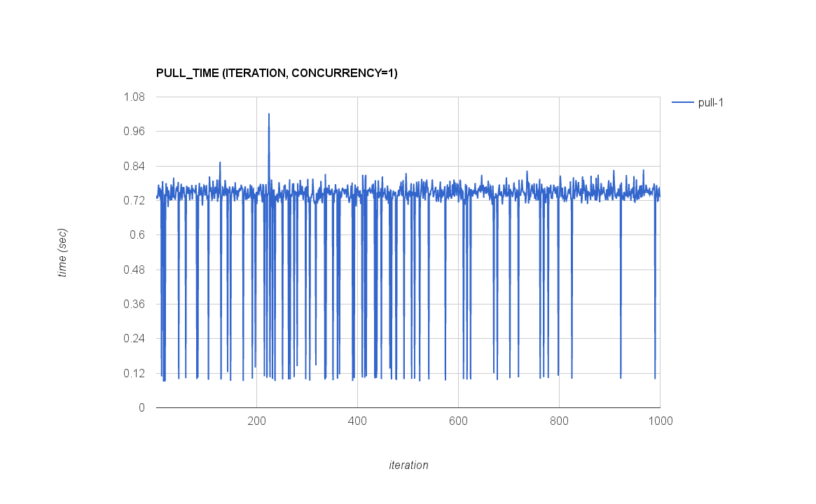Select the 0.24 y-axis tick label

133,339
